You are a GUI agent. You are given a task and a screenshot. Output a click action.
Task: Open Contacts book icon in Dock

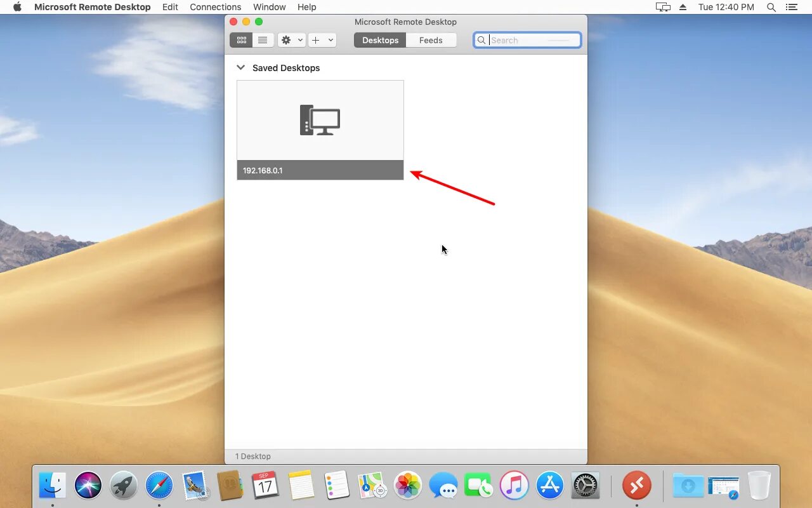[230, 486]
